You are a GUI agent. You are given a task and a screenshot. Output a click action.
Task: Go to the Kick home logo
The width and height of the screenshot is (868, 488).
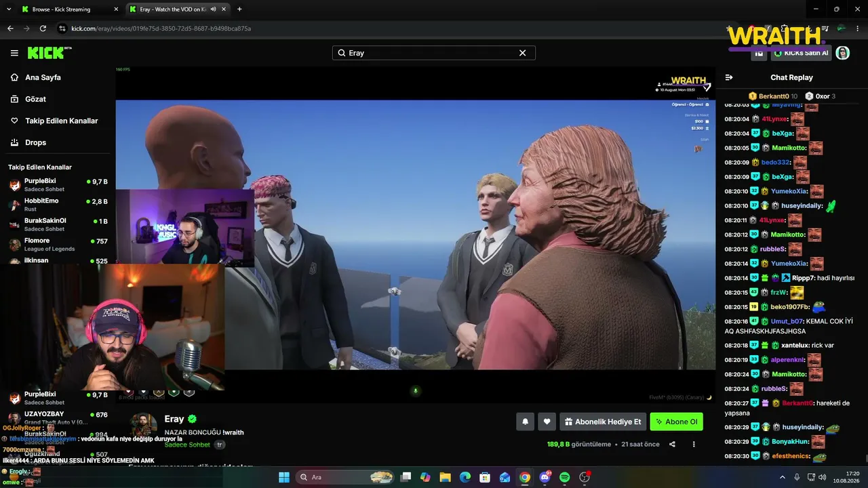49,53
